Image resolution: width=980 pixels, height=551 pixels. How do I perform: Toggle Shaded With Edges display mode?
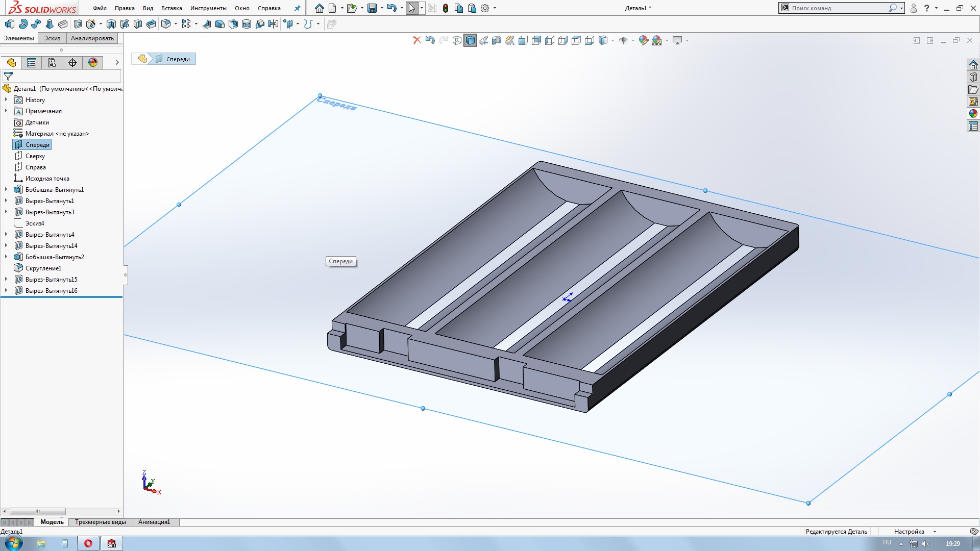tap(470, 40)
